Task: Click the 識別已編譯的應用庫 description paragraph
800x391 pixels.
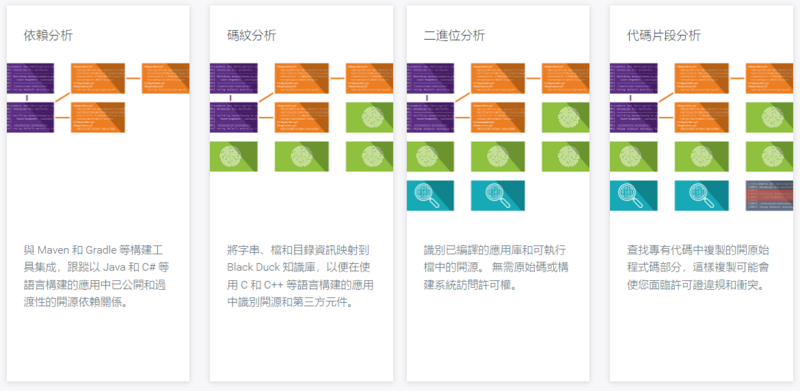Action: [x=495, y=267]
